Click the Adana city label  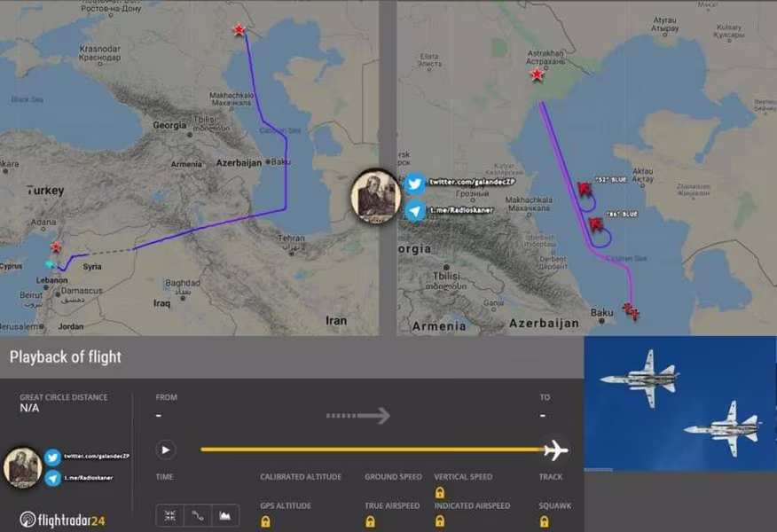pyautogui.click(x=43, y=222)
